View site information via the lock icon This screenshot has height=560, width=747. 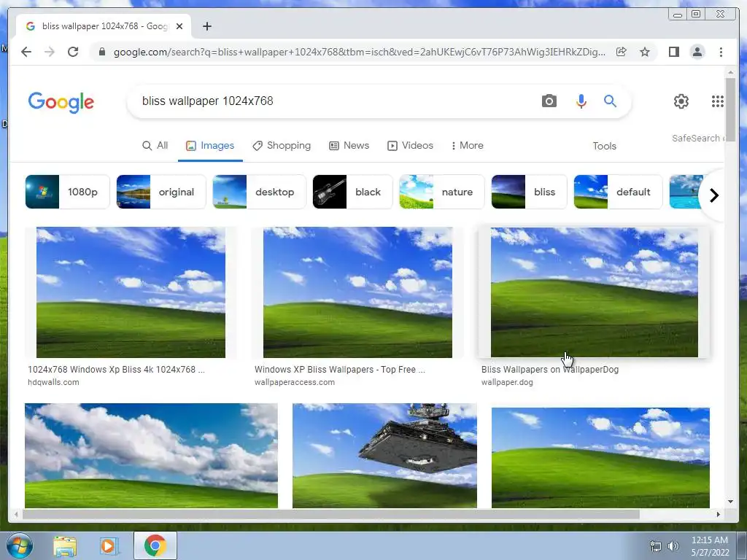(x=101, y=52)
